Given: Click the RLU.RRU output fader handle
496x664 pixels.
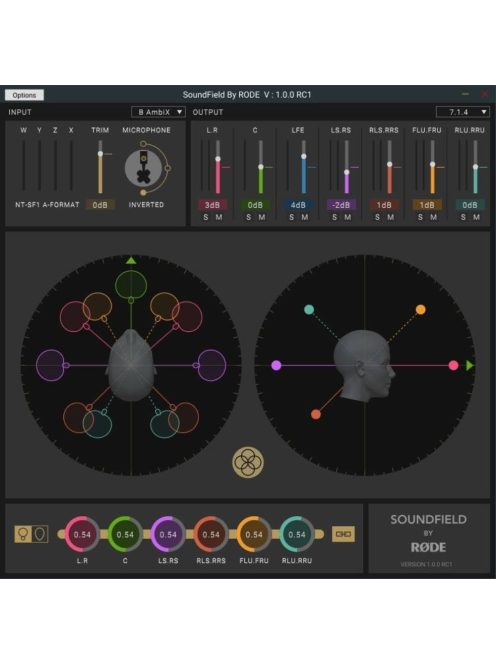Looking at the screenshot, I should (475, 167).
